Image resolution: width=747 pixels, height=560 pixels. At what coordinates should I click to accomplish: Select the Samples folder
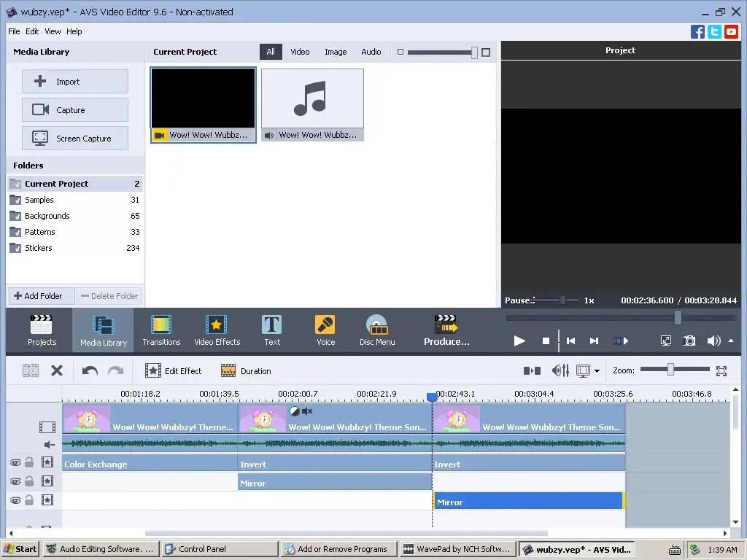click(x=75, y=200)
